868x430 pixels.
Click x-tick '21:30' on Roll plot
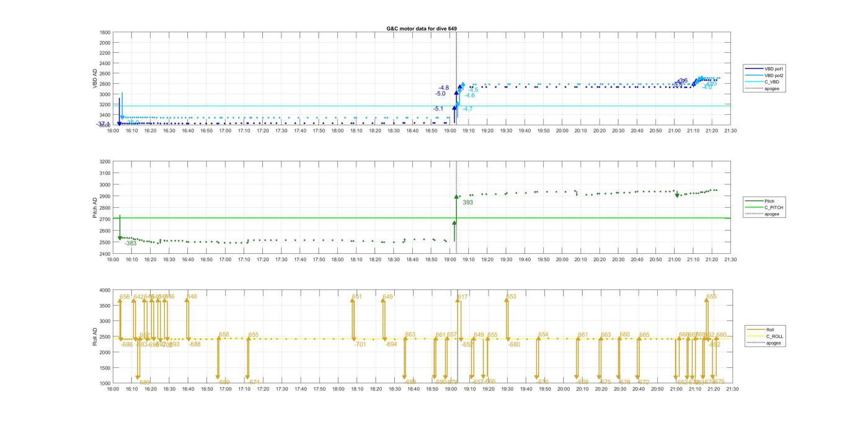732,389
